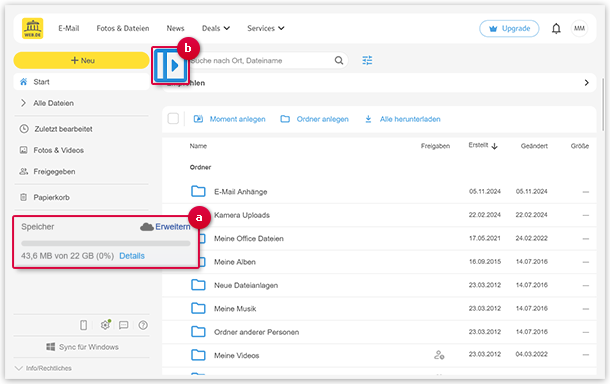Open help question mark icon
The image size is (610, 384).
pyautogui.click(x=143, y=325)
